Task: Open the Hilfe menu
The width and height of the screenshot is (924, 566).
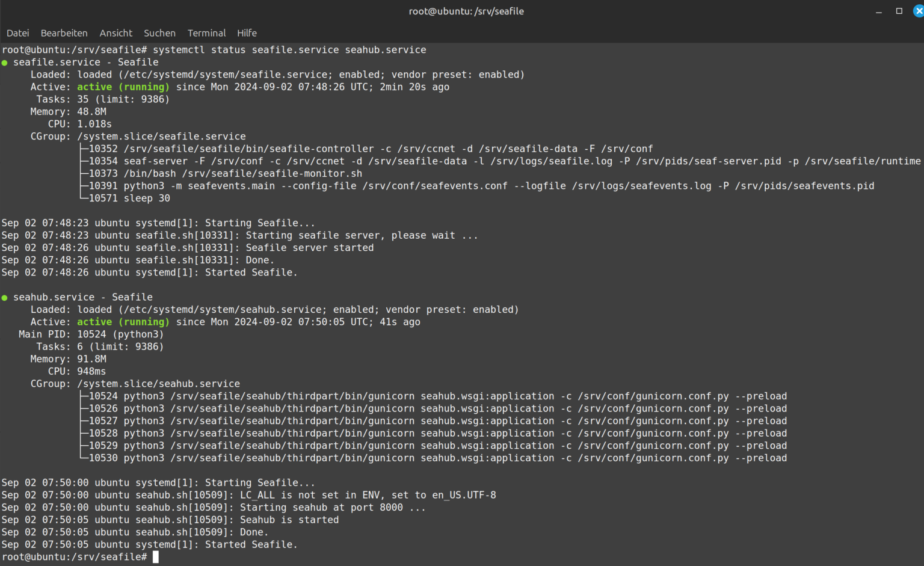Action: coord(247,33)
